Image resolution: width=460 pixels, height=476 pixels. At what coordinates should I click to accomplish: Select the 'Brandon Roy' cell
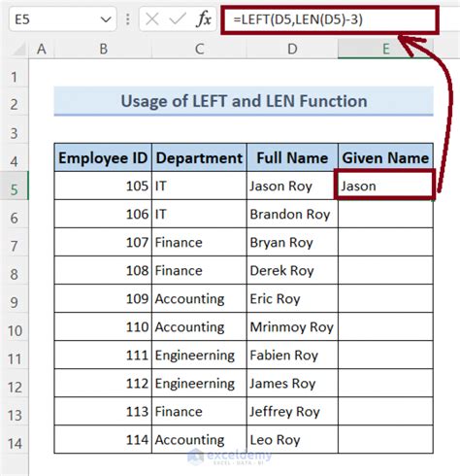292,214
